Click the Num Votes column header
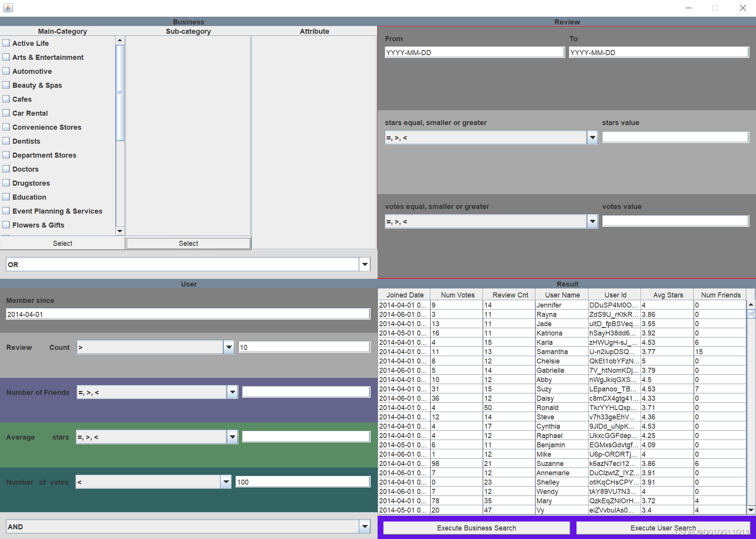The image size is (756, 539). (x=457, y=295)
